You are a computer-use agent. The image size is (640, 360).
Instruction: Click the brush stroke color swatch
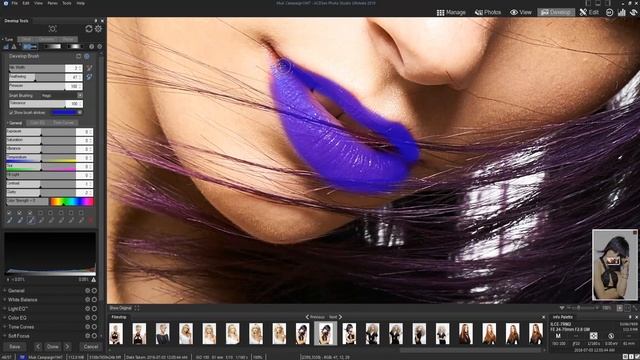[64, 112]
